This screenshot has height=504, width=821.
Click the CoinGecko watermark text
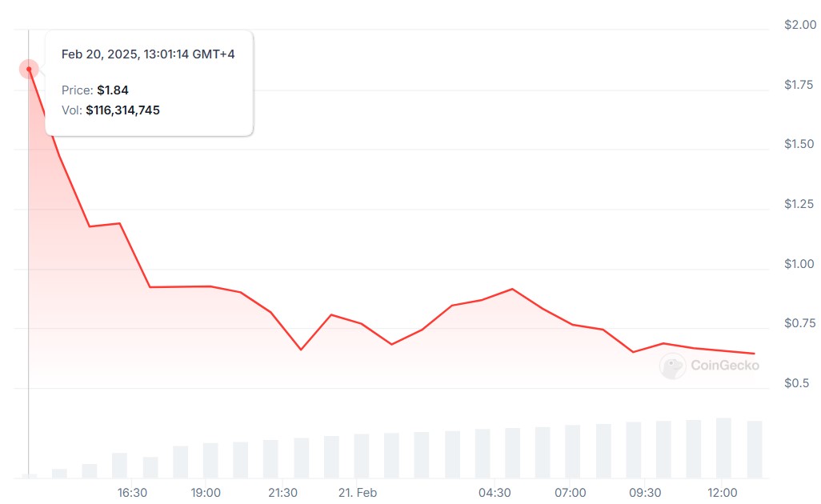[x=724, y=366]
